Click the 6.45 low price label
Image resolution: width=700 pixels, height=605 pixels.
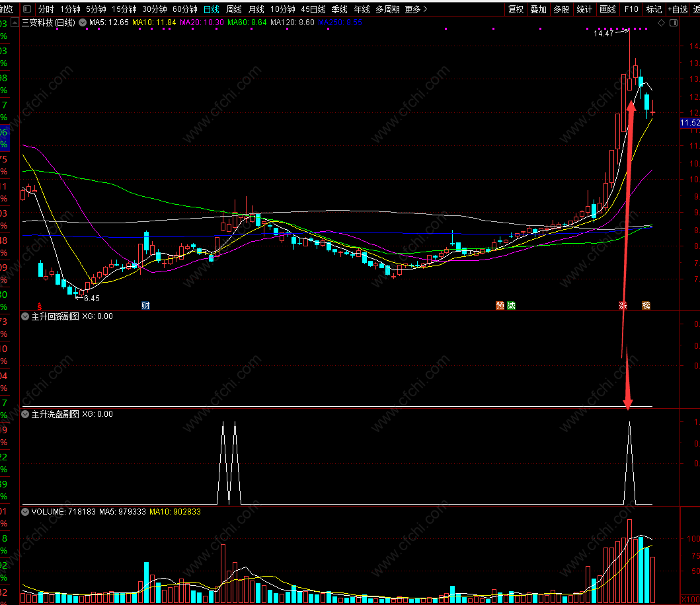92,299
